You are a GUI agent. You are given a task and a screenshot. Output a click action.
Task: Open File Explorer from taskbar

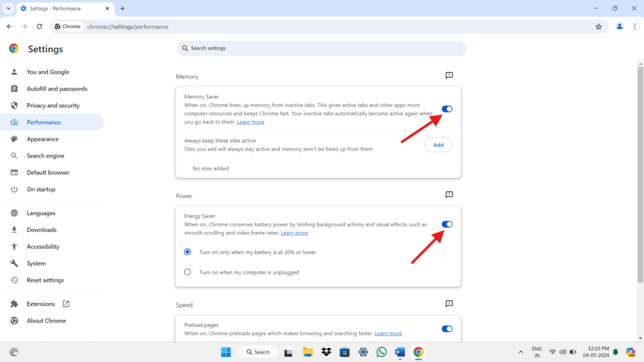[308, 352]
